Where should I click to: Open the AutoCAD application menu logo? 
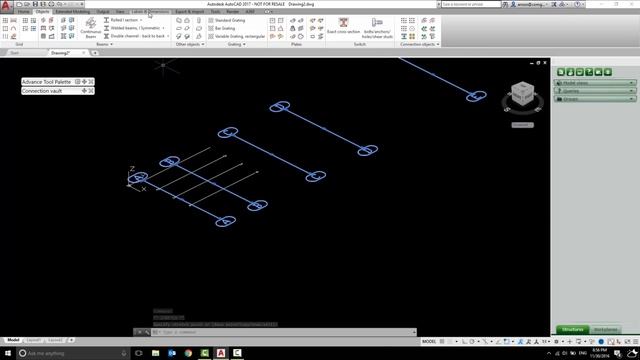pyautogui.click(x=6, y=6)
